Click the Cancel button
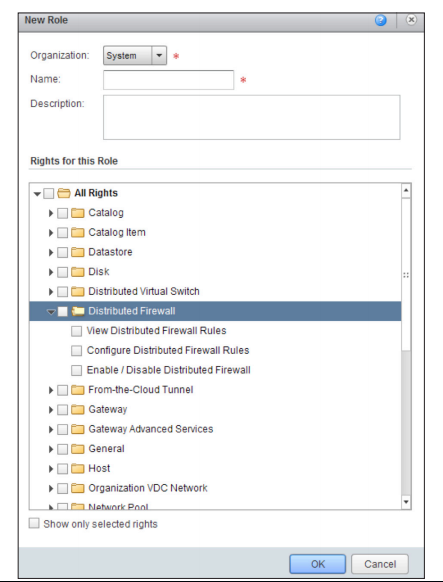 click(x=380, y=564)
